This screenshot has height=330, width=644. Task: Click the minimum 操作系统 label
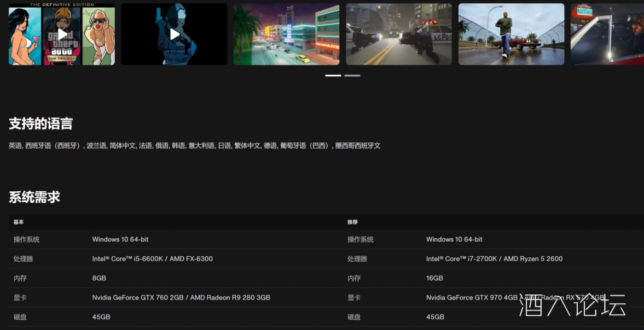(x=26, y=239)
